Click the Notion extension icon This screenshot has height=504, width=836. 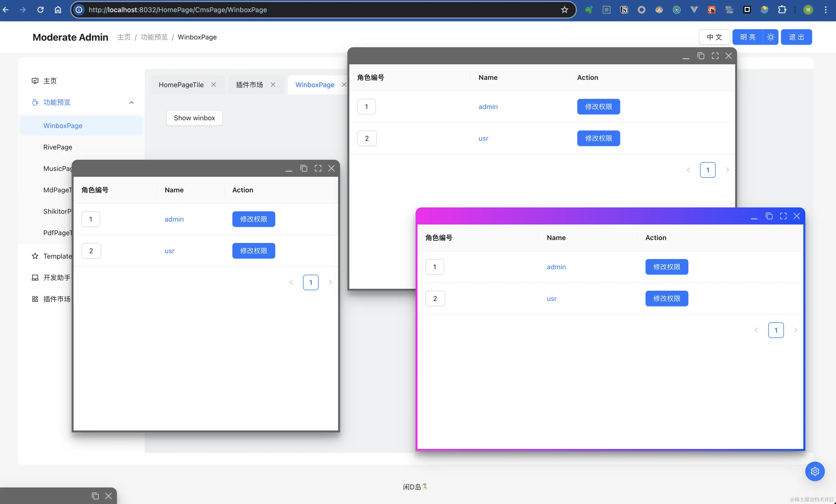point(624,10)
